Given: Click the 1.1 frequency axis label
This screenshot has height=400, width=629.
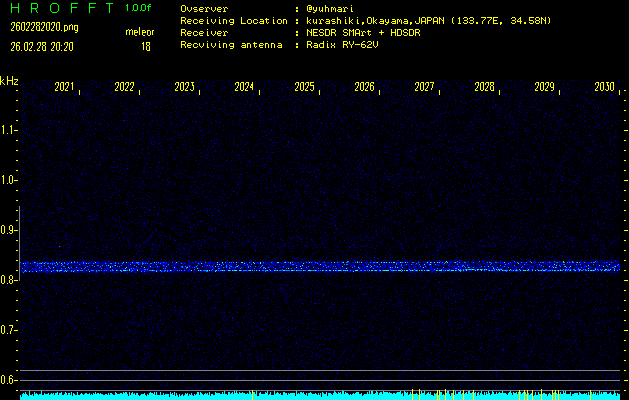Looking at the screenshot, I should click(9, 130).
